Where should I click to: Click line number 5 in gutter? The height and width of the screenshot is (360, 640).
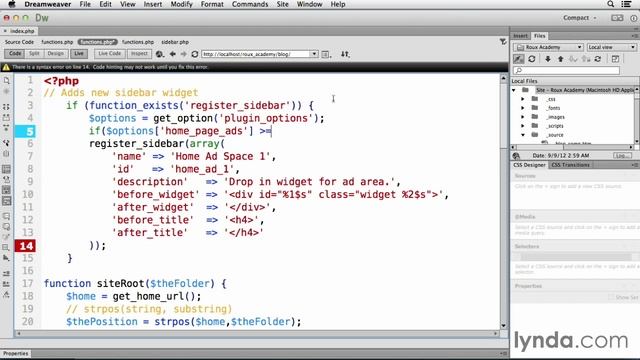coord(25,131)
